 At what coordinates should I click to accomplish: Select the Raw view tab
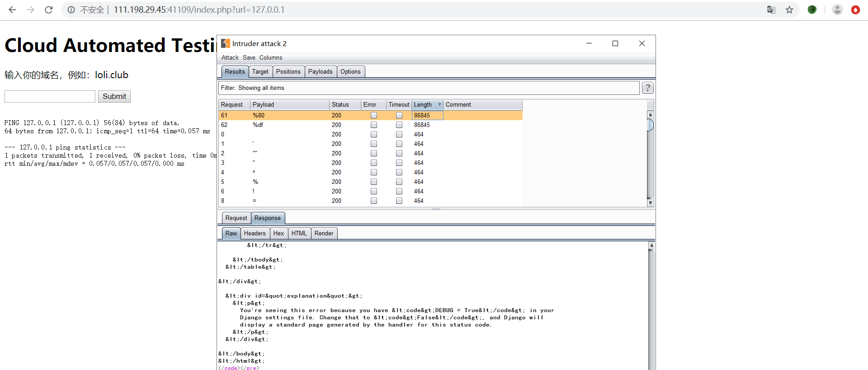[x=231, y=233]
